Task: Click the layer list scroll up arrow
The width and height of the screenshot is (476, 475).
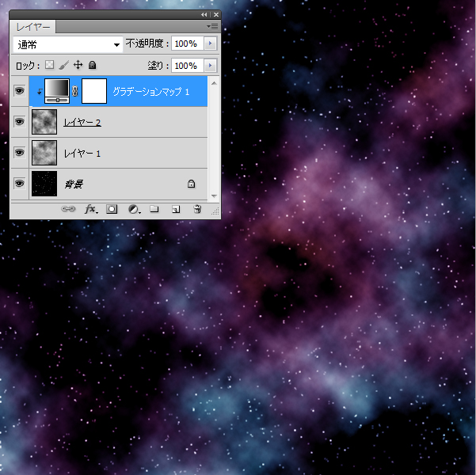Action: coord(214,83)
